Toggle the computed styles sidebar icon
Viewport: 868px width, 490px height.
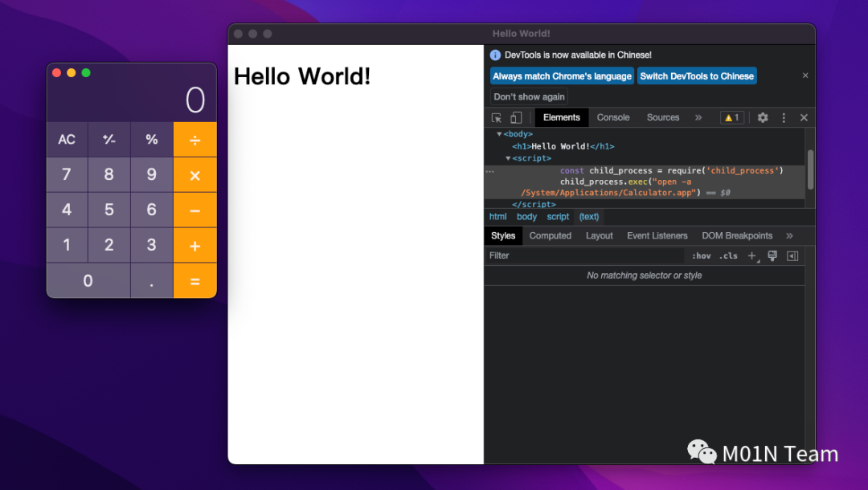[x=792, y=255]
